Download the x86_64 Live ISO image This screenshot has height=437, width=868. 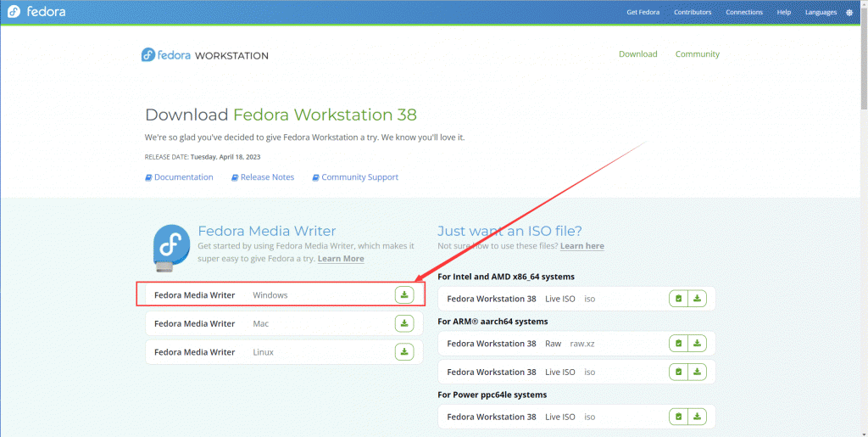click(697, 299)
